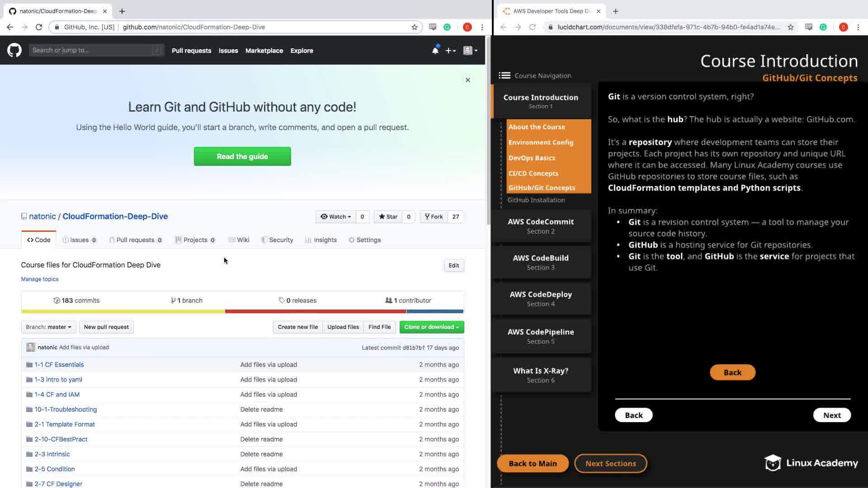Click the Read the guide button
This screenshot has width=868, height=488.
pos(242,156)
